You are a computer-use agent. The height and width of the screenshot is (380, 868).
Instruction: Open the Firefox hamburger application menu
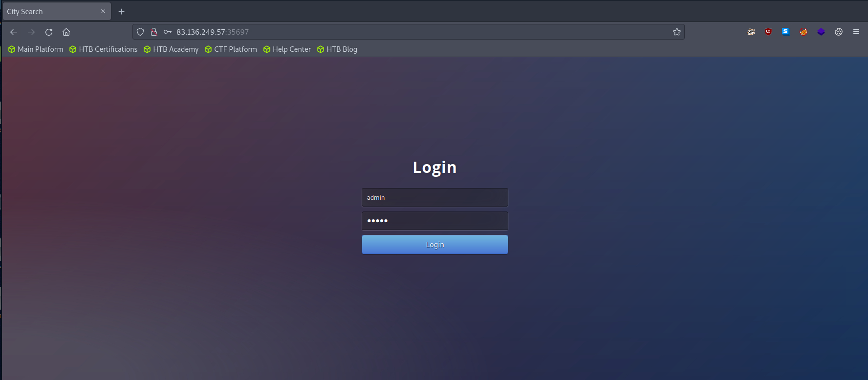point(856,32)
